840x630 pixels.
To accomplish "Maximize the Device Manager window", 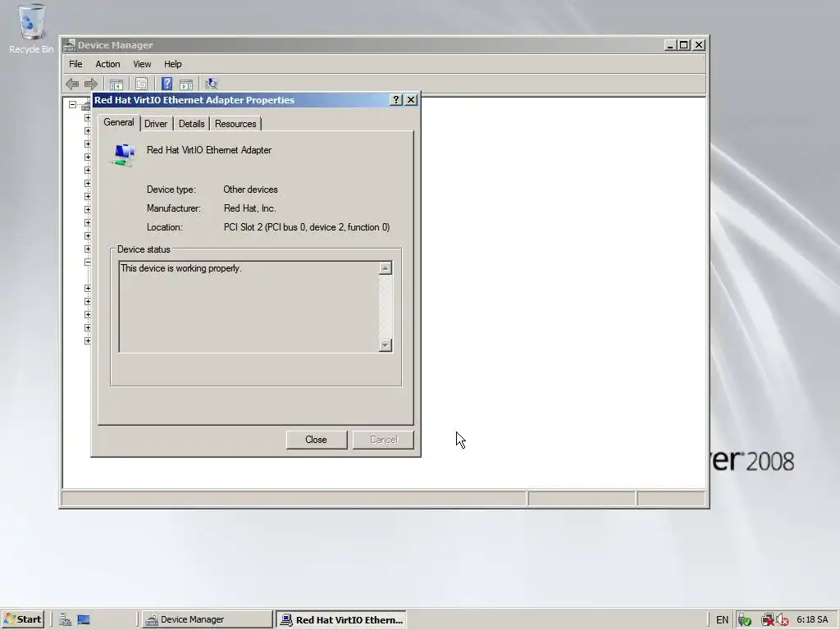I will [684, 45].
